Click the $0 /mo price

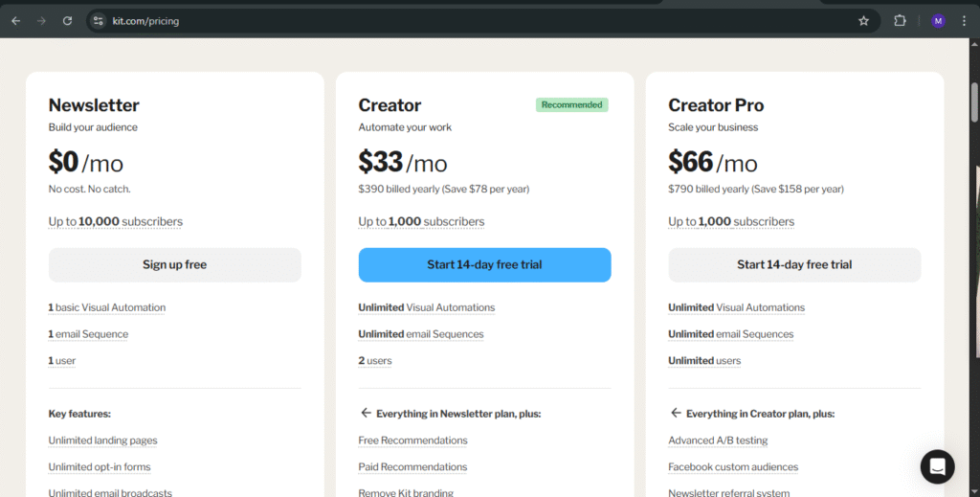coord(85,162)
